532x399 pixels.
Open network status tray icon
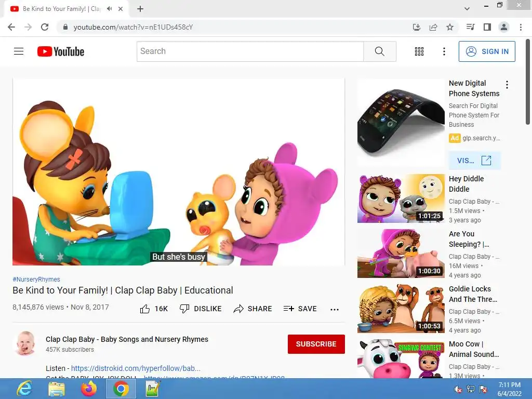pos(471,389)
